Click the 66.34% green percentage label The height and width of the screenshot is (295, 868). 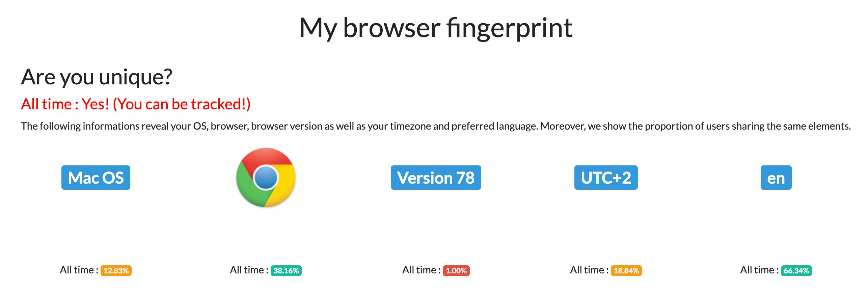pyautogui.click(x=796, y=271)
